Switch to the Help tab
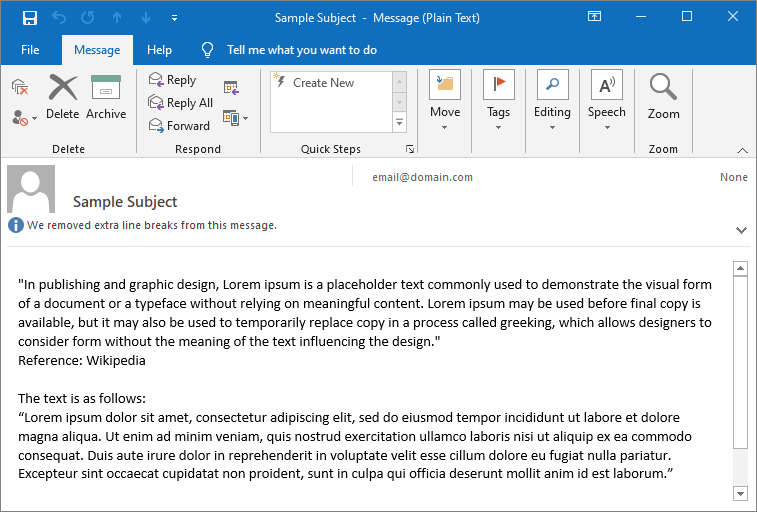 tap(159, 50)
